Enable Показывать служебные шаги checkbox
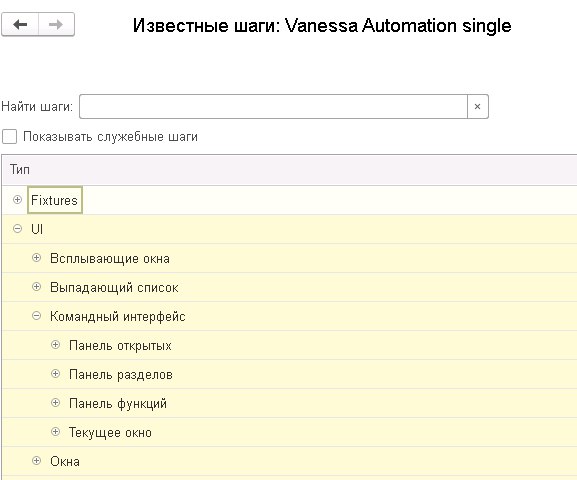 (x=10, y=137)
